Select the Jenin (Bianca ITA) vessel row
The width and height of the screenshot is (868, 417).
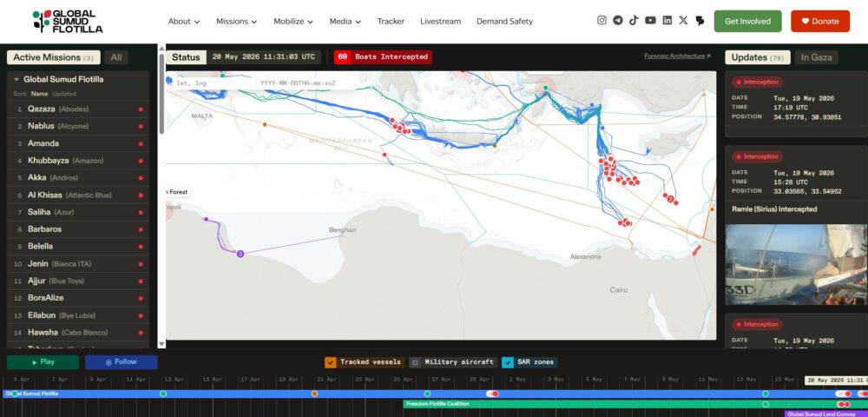(78, 263)
